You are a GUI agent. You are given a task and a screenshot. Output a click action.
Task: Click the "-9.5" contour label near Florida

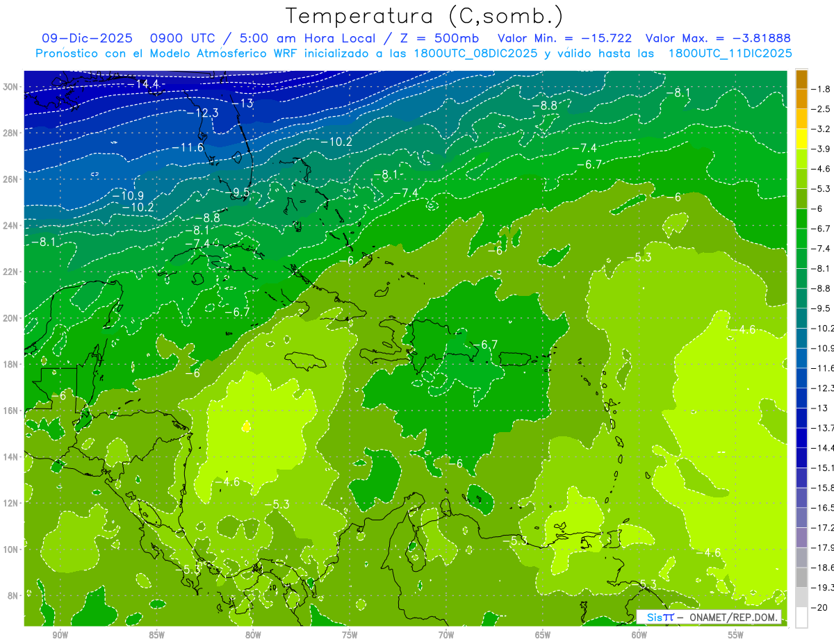pyautogui.click(x=238, y=192)
